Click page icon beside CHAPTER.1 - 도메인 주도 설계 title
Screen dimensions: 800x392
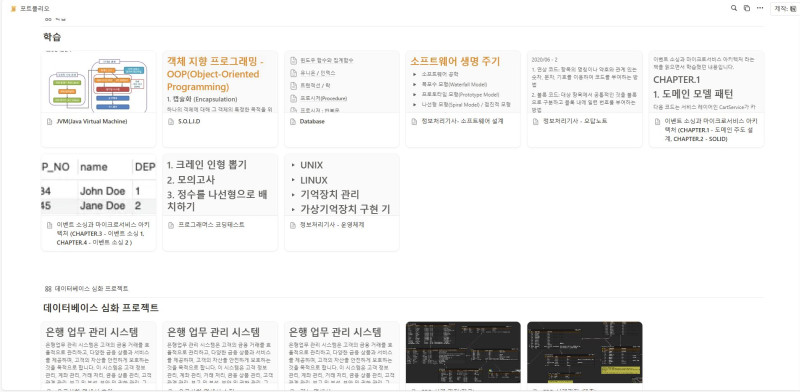click(658, 121)
